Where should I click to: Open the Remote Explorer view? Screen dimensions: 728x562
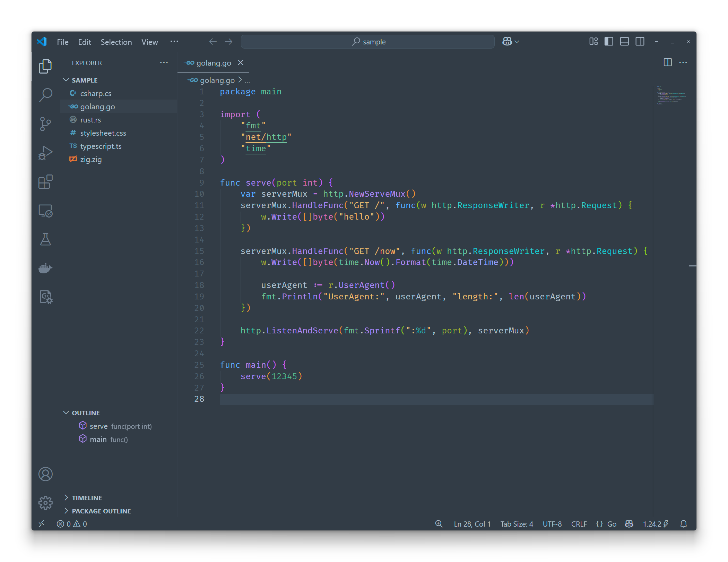tap(45, 211)
